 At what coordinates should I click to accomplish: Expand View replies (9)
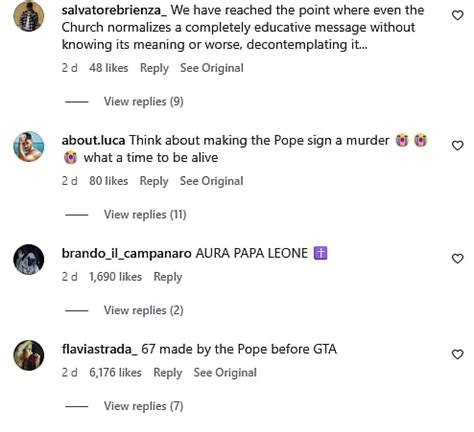pyautogui.click(x=144, y=101)
